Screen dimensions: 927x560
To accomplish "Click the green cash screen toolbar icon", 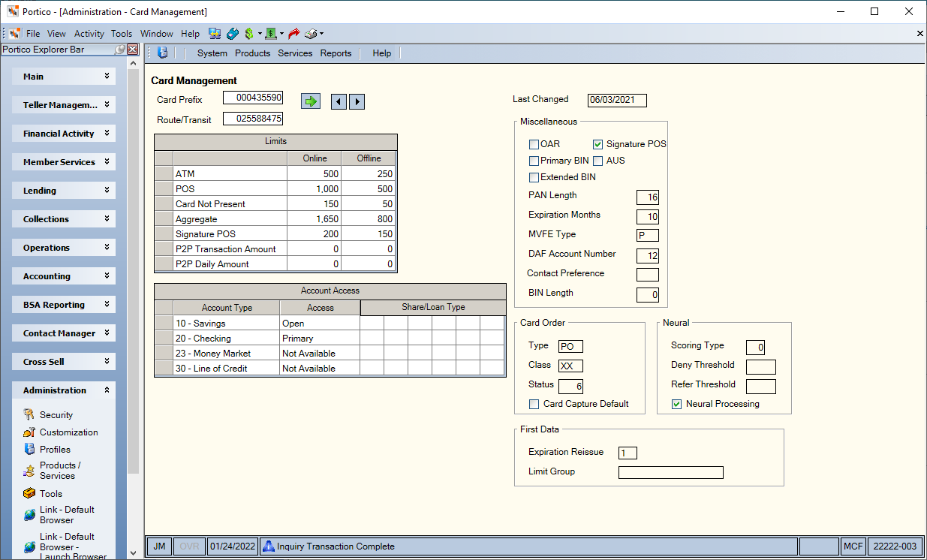I will point(271,34).
